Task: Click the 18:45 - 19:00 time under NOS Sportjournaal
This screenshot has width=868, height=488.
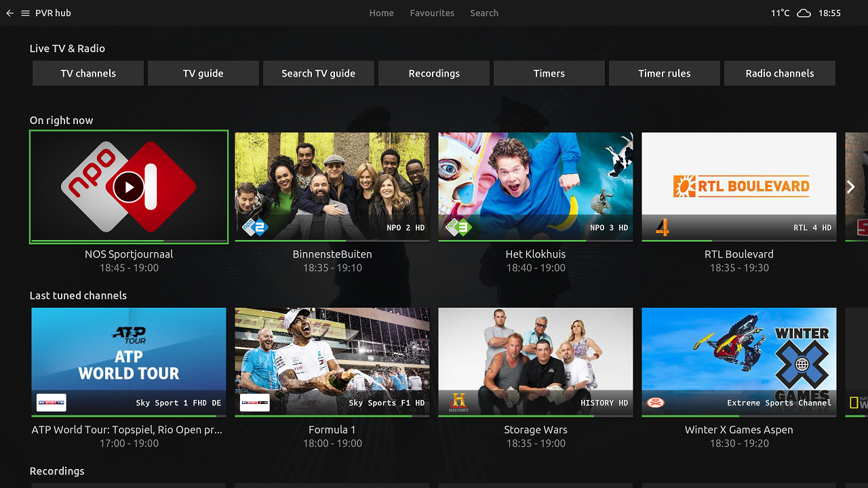Action: point(129,268)
